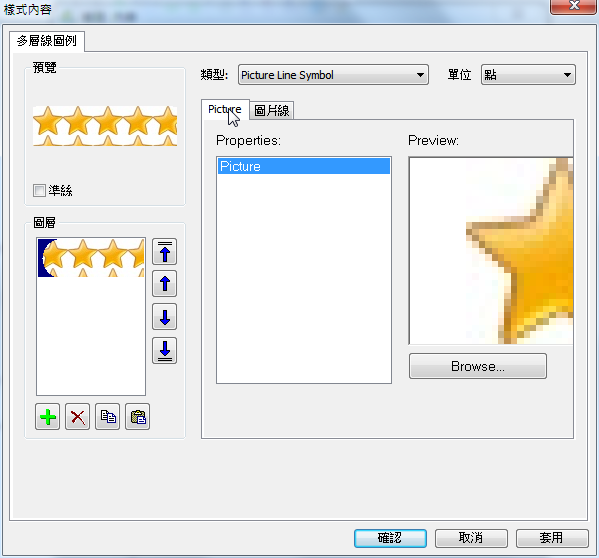Open the 單位 units dropdown
Viewport: 599px width, 558px height.
528,75
